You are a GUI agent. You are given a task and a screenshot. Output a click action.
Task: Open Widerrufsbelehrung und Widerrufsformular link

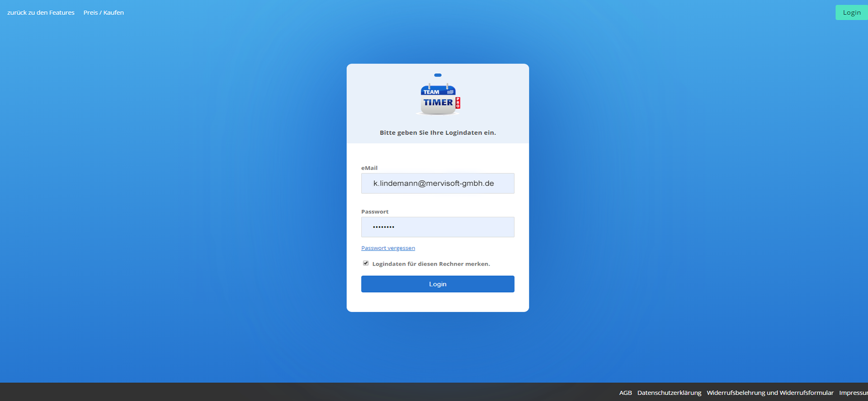770,393
